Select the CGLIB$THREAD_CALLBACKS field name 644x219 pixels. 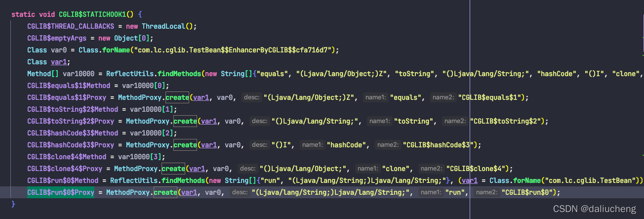[71, 26]
